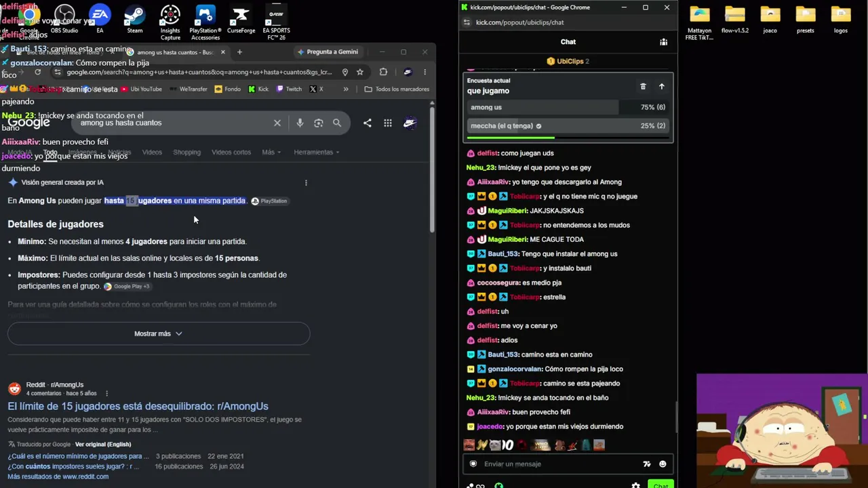Open the presets desktop folder
The image size is (868, 488).
(805, 19)
